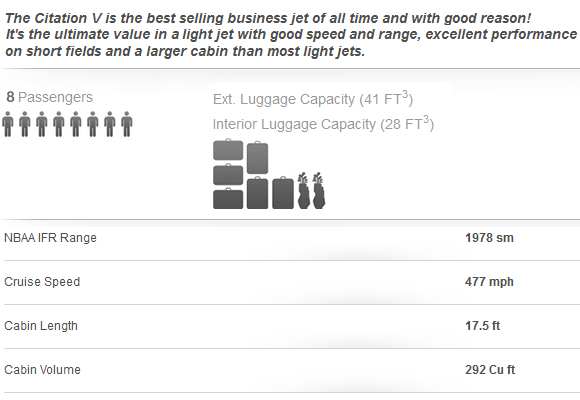580x400 pixels.
Task: Click the 477 mph speed value
Action: (x=489, y=282)
